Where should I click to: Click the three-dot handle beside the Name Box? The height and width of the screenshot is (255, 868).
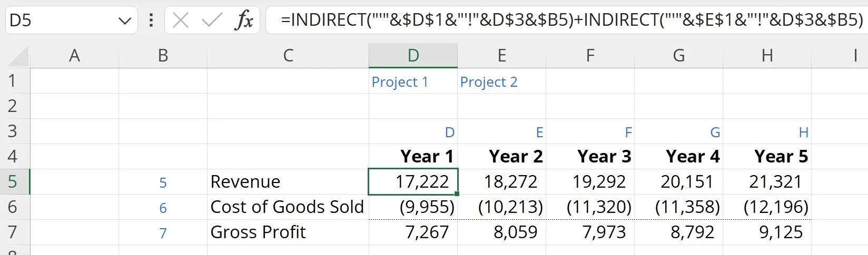[x=151, y=21]
